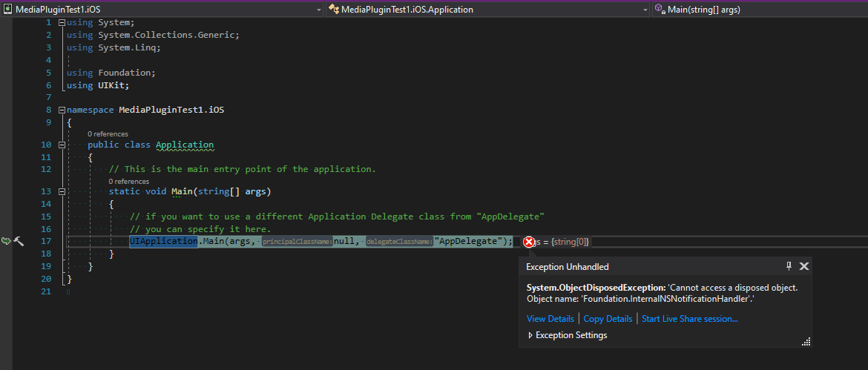
Task: Click 'using Foundation;' on line 5
Action: point(111,73)
